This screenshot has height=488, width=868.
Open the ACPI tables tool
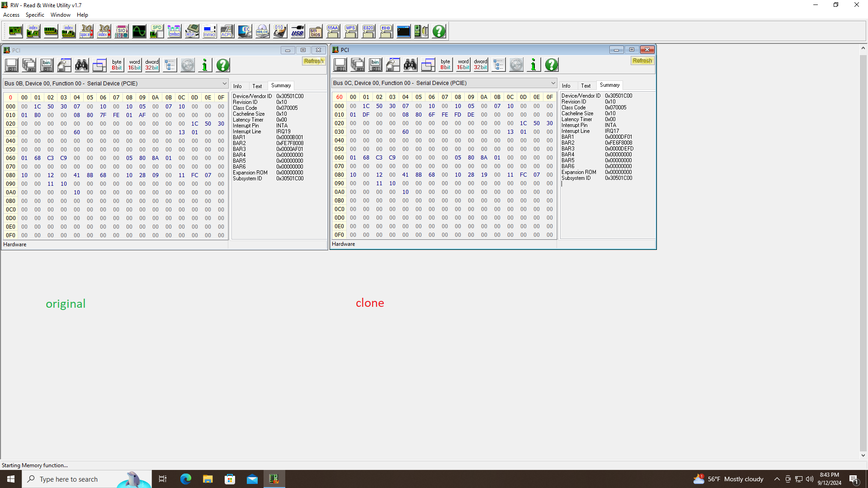pyautogui.click(x=227, y=31)
